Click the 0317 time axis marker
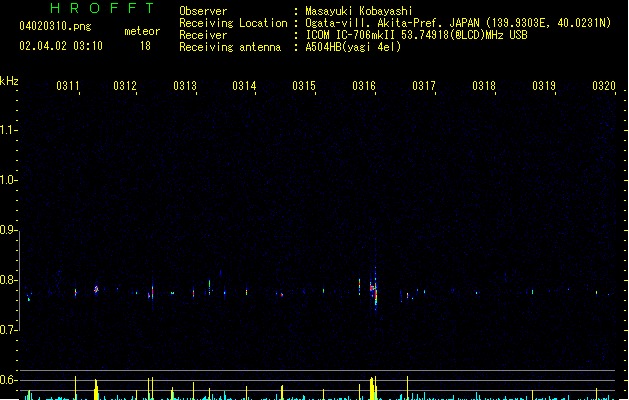The height and width of the screenshot is (400, 629). click(424, 86)
